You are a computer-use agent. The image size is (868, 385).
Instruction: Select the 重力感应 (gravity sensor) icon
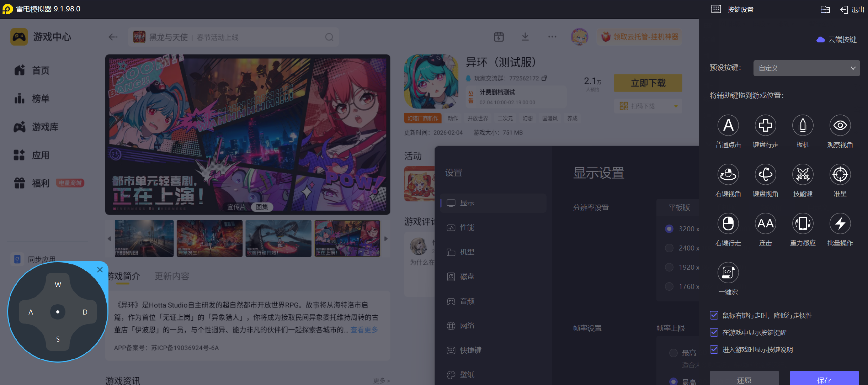tap(803, 223)
